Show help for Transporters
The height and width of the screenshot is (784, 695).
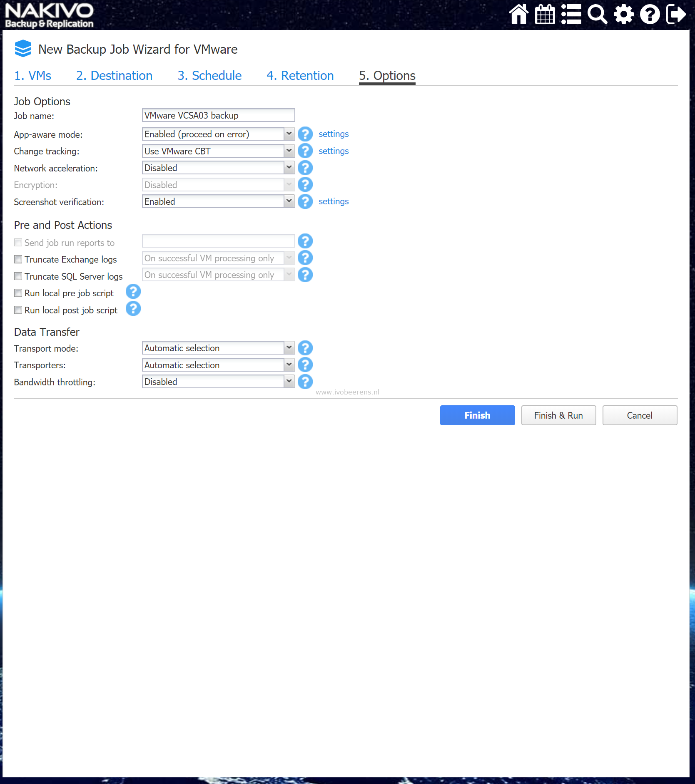(305, 365)
